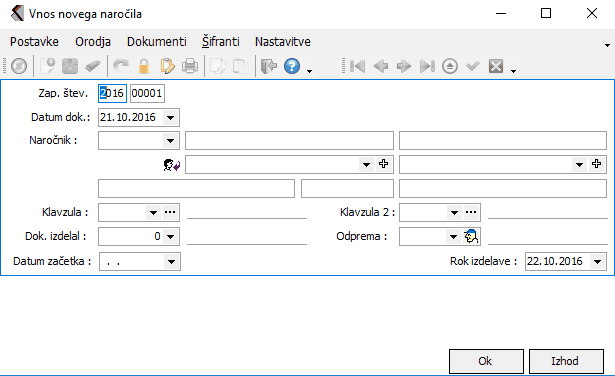The height and width of the screenshot is (376, 615).
Task: Click the refresh icon in the toolbar
Action: tap(19, 66)
